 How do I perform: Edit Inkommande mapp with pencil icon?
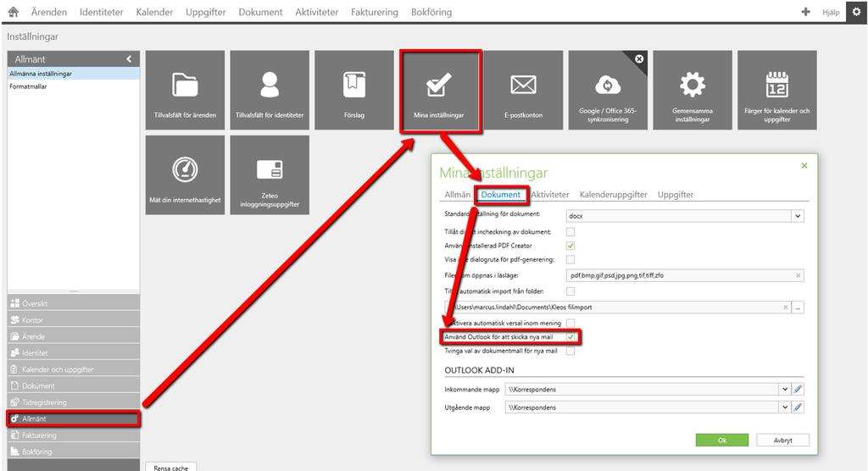798,389
